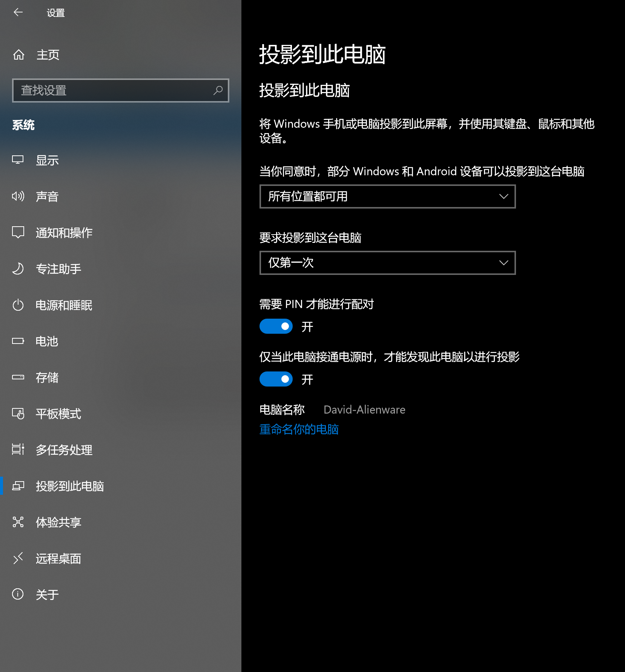
Task: Click the speaker icon for 声音
Action: pyautogui.click(x=18, y=196)
